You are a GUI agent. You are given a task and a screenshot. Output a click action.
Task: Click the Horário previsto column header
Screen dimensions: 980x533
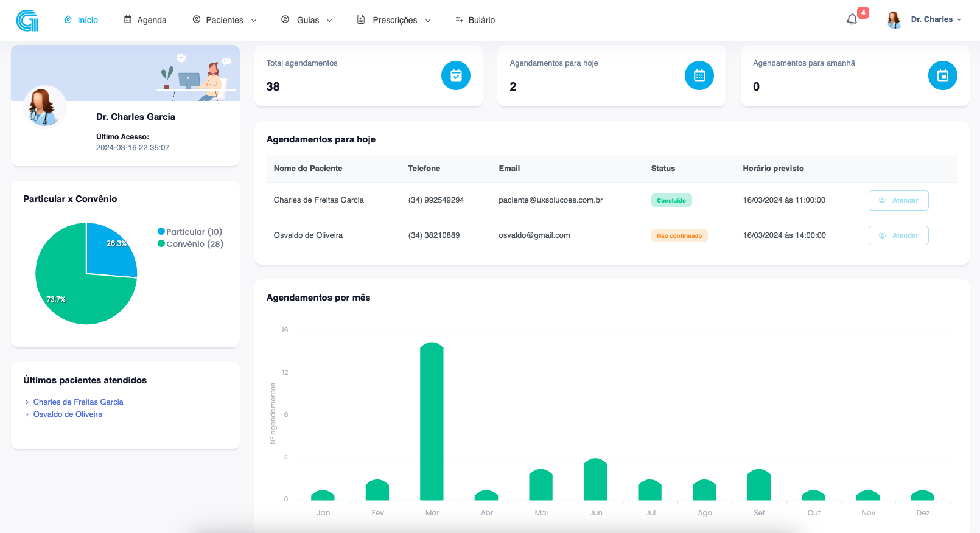point(773,169)
